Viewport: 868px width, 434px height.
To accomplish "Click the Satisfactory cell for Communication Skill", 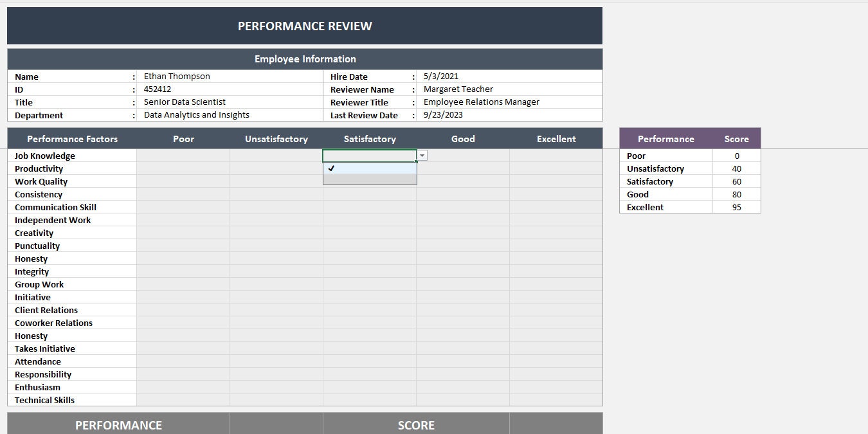I will (370, 207).
